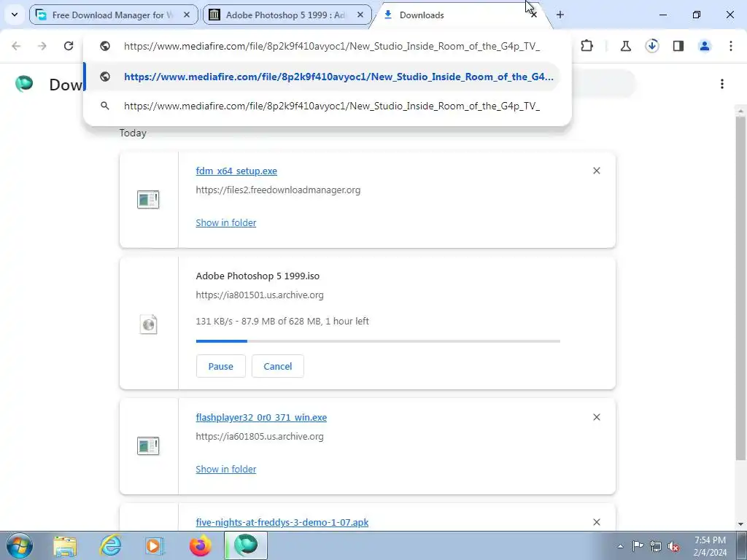Screen dimensions: 747x560
Task: Click the muted volume tray icon
Action: point(673,546)
